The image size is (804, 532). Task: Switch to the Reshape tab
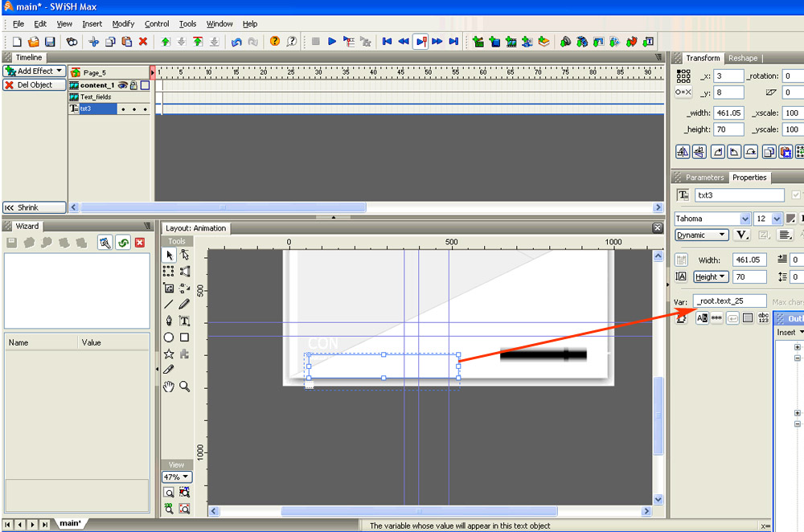[x=743, y=58]
